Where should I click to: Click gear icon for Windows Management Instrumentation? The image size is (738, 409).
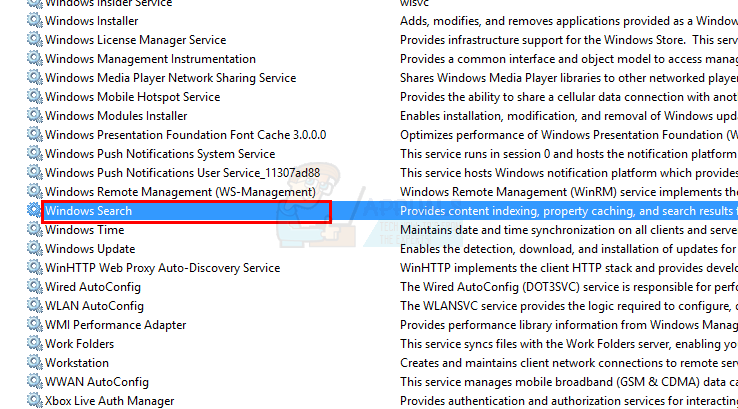click(34, 58)
